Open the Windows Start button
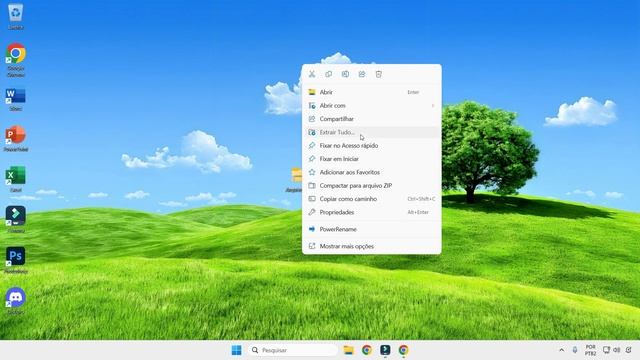 pos(236,350)
